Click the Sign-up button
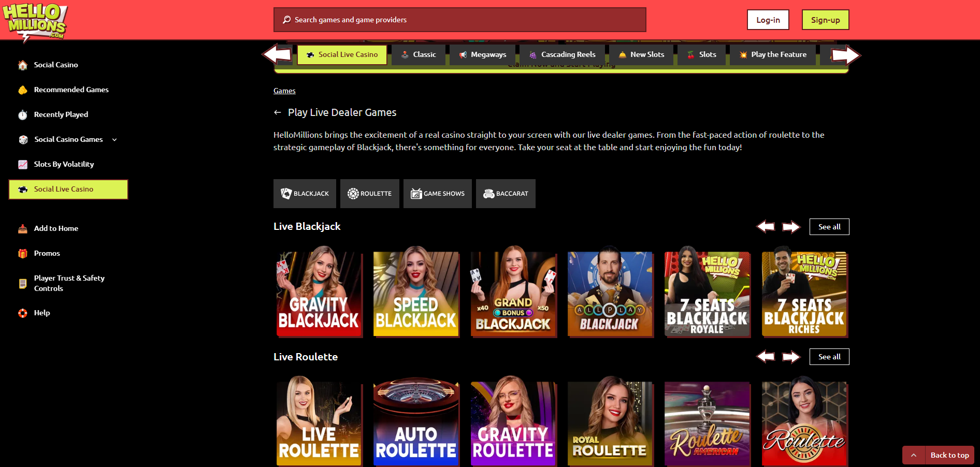This screenshot has height=467, width=980. pyautogui.click(x=825, y=19)
